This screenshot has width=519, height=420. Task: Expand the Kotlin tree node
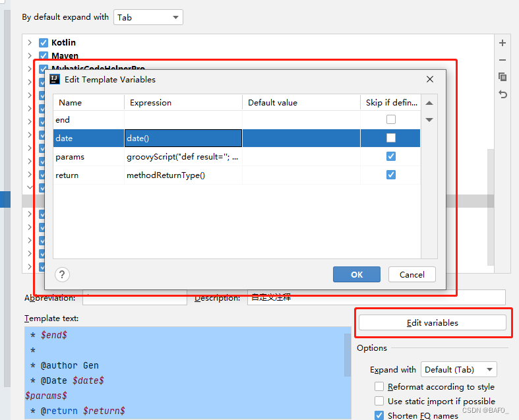[x=30, y=43]
